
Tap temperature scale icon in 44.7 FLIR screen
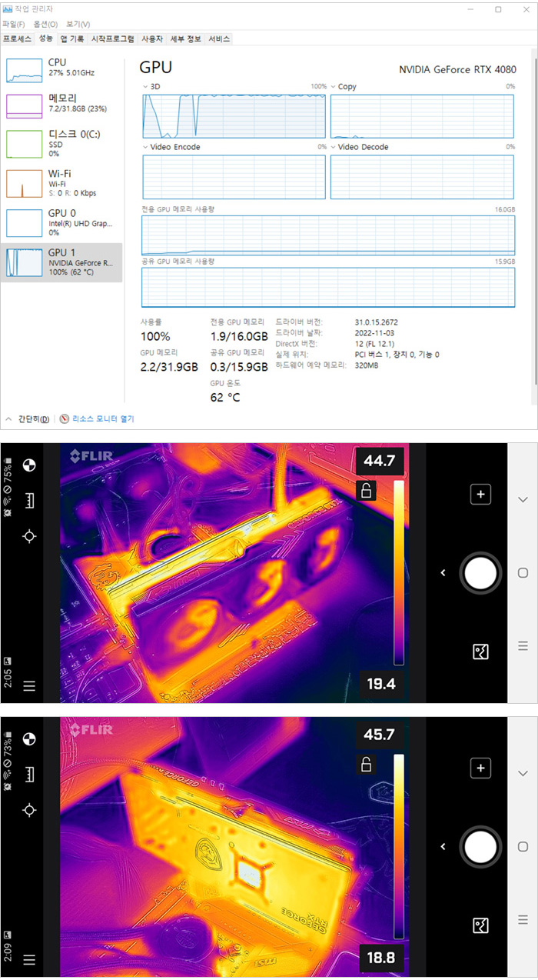29,500
